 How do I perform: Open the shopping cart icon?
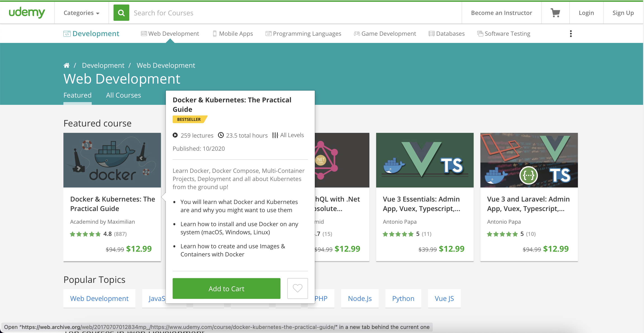pyautogui.click(x=555, y=13)
